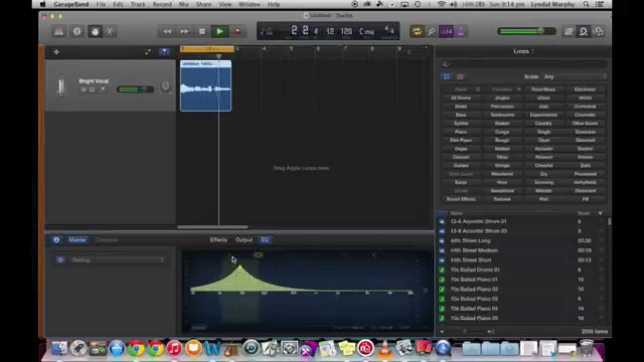Click blue icon of 44th Street Medium
The width and height of the screenshot is (644, 362).
tap(442, 250)
